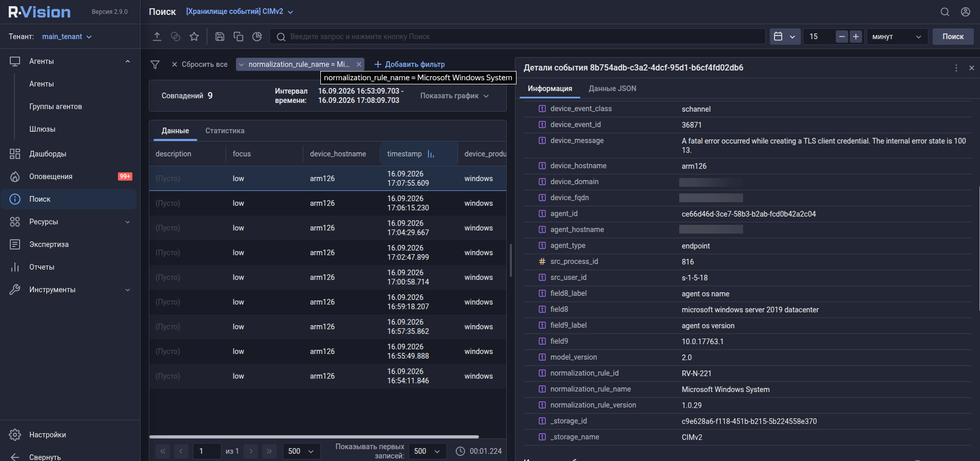Open Оповещения notifications page
Image resolution: width=980 pixels, height=461 pixels.
[51, 176]
